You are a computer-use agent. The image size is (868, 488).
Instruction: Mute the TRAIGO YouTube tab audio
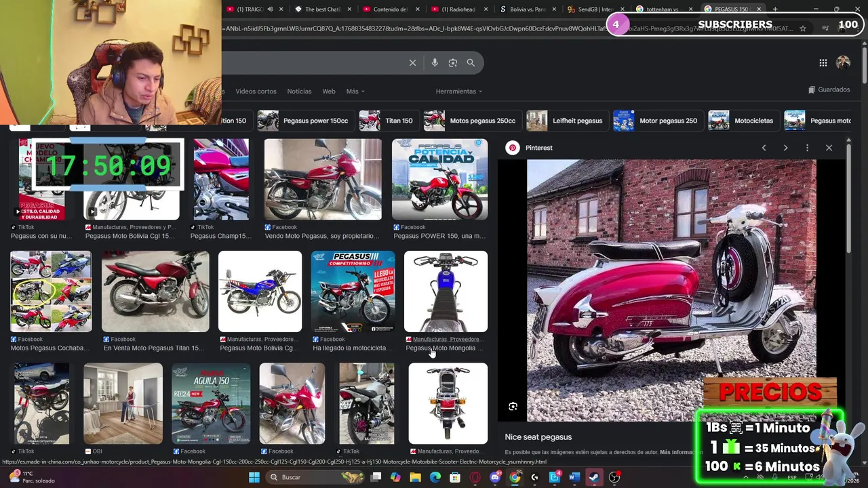[x=270, y=9]
